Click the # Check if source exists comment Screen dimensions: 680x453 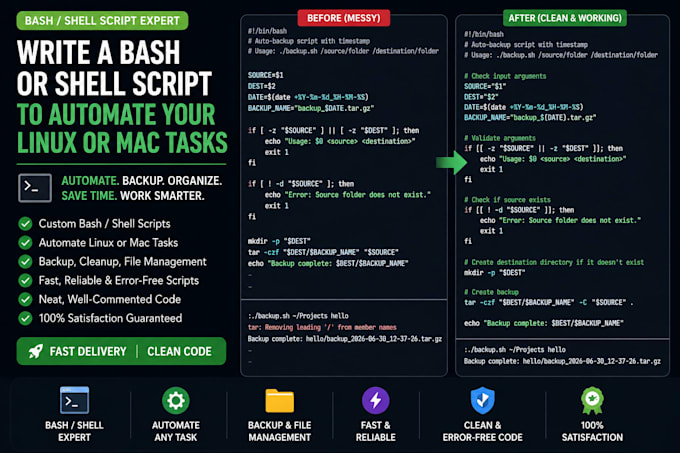tap(507, 200)
